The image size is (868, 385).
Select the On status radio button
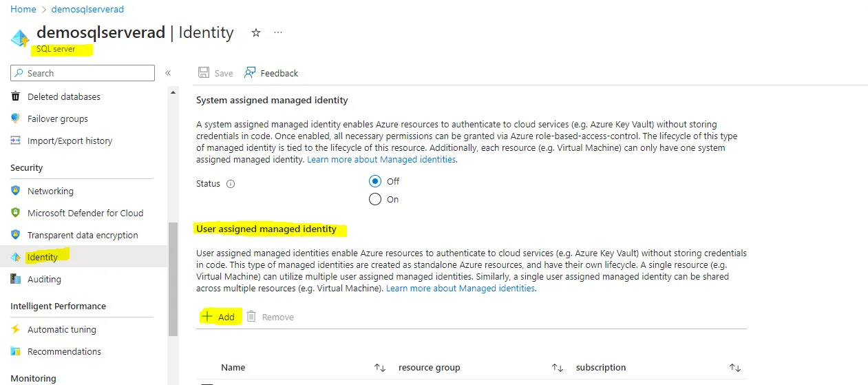pyautogui.click(x=375, y=199)
